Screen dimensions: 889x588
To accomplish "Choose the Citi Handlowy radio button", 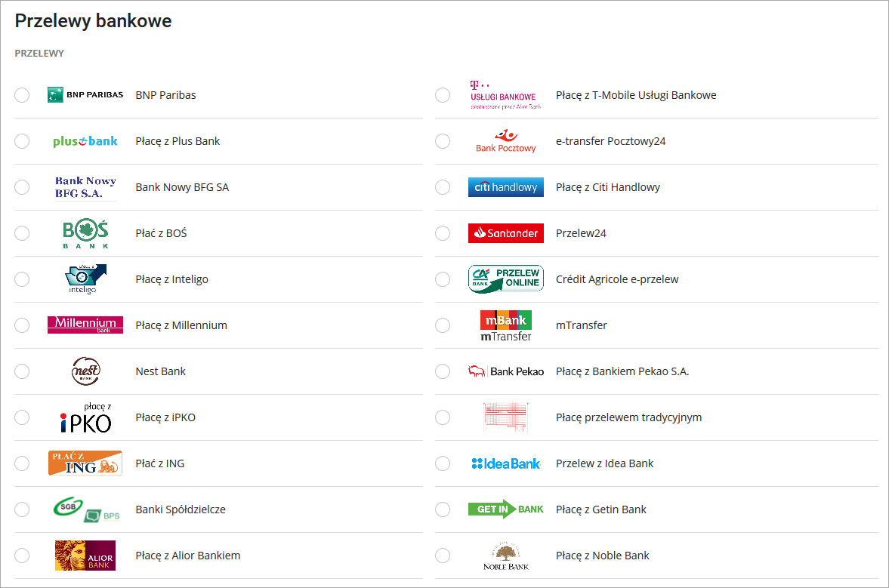I will 443,187.
